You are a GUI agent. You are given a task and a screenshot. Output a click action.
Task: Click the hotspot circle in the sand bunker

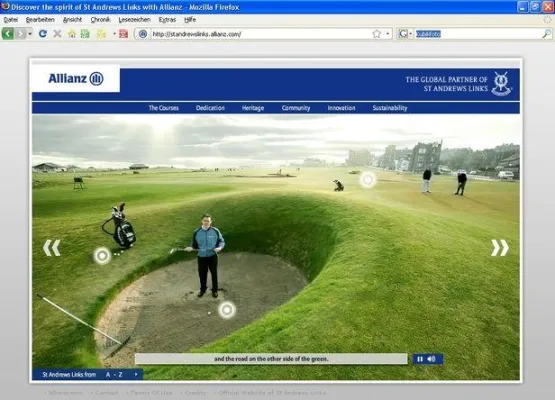click(x=227, y=310)
